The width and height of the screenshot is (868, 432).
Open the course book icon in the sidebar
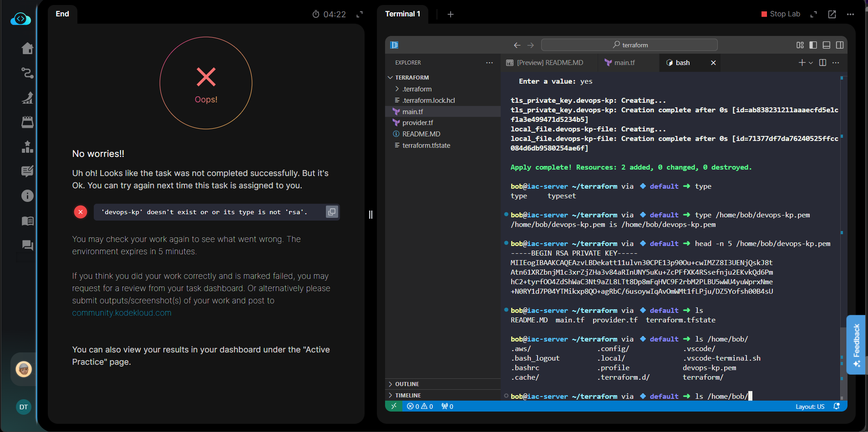coord(27,221)
